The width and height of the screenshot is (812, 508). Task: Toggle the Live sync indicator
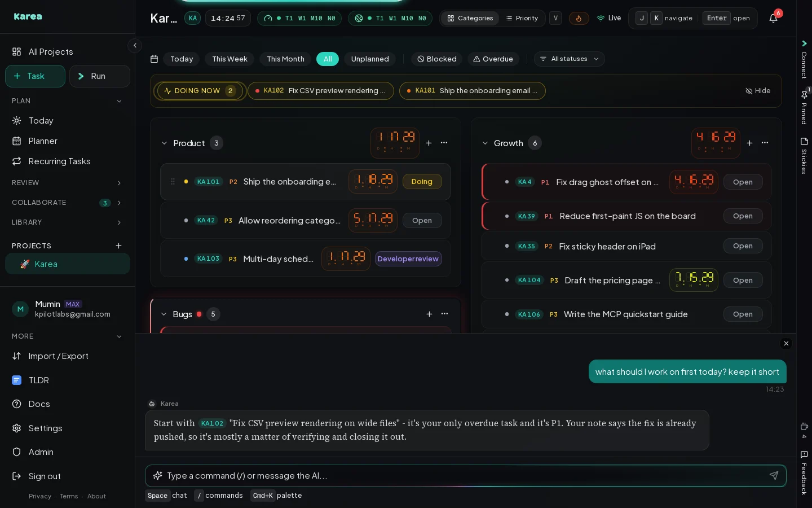tap(609, 18)
